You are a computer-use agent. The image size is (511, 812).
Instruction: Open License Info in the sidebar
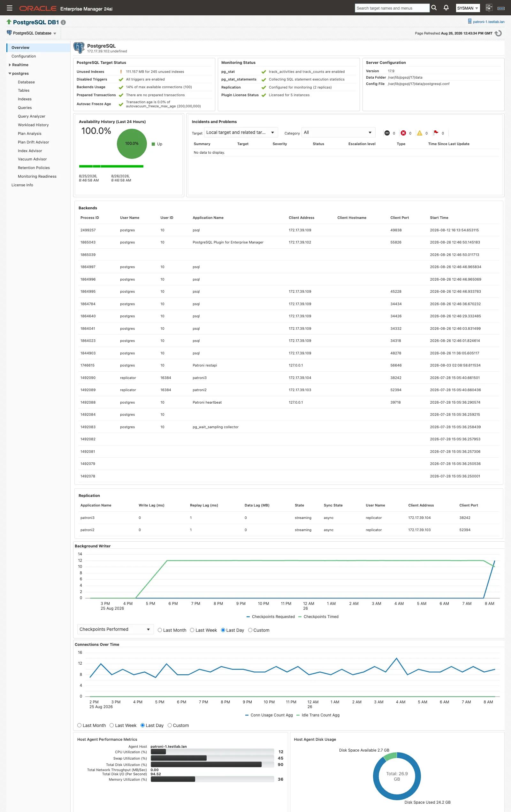click(22, 185)
